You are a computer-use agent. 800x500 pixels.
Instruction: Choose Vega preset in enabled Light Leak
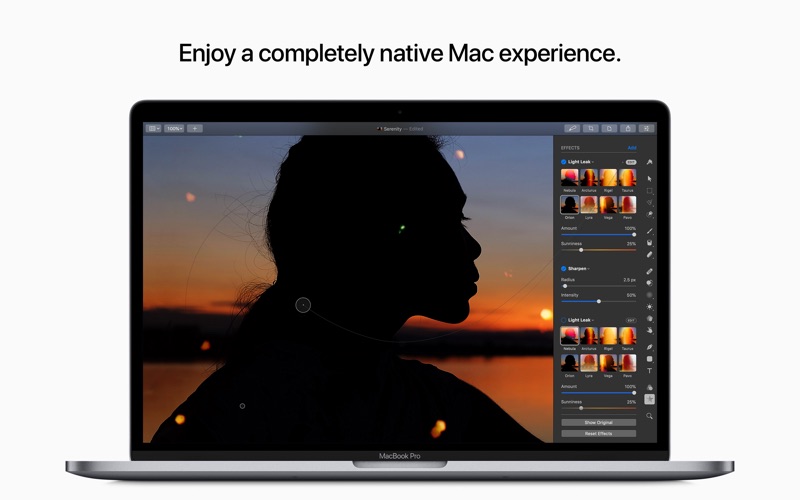point(608,205)
